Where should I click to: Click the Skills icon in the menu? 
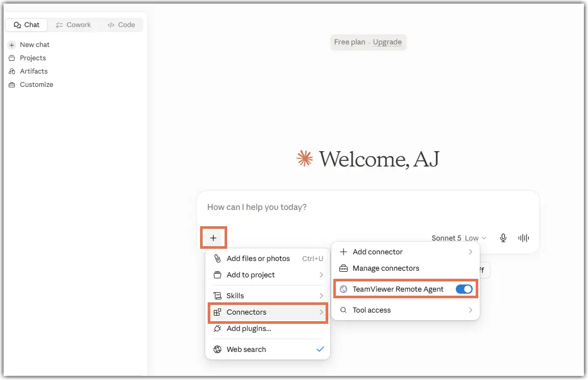point(217,296)
